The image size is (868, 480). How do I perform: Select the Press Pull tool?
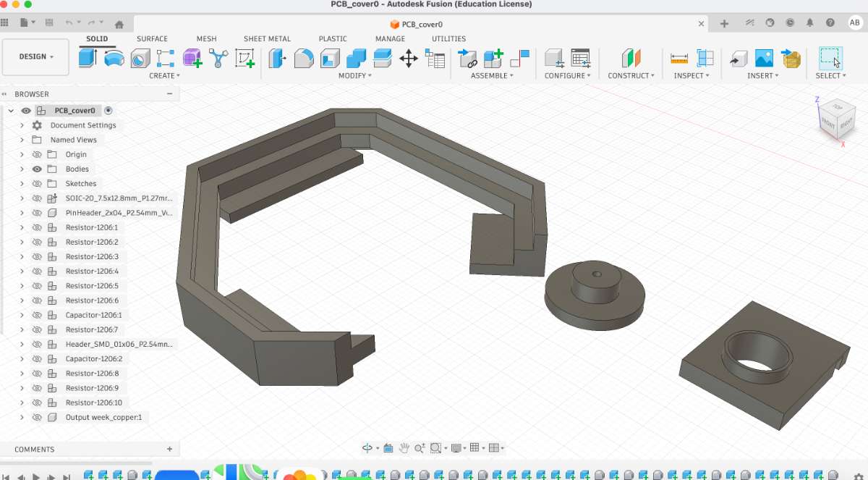[x=278, y=58]
